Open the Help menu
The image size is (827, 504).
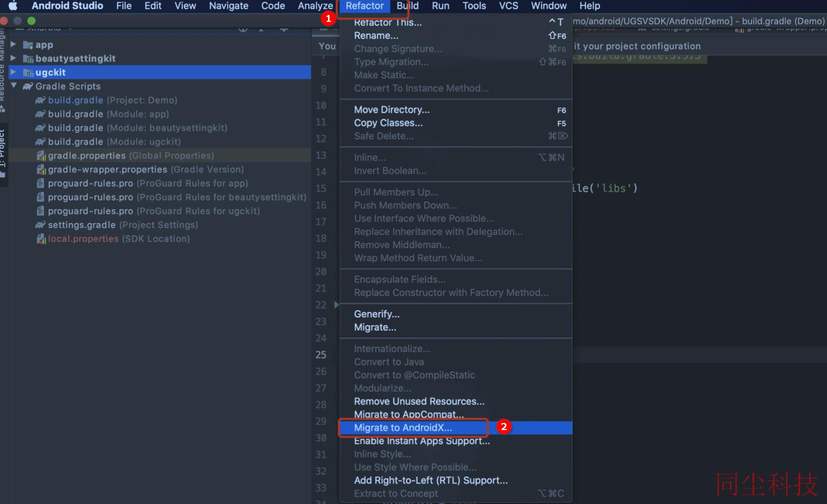coord(589,6)
